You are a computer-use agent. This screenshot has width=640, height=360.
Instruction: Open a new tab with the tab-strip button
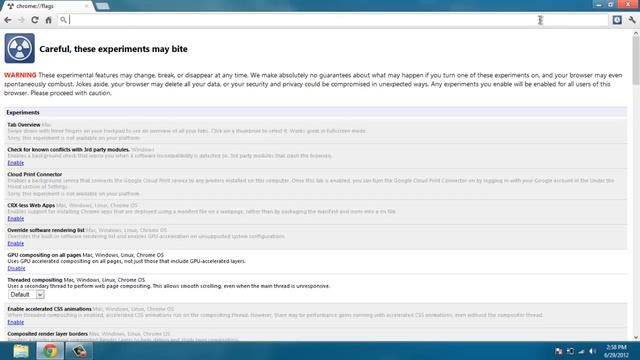click(102, 6)
